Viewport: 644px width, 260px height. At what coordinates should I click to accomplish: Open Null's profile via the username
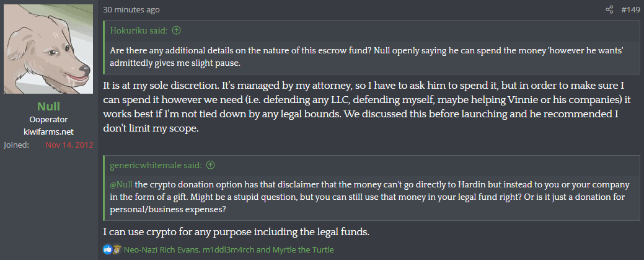tap(48, 106)
